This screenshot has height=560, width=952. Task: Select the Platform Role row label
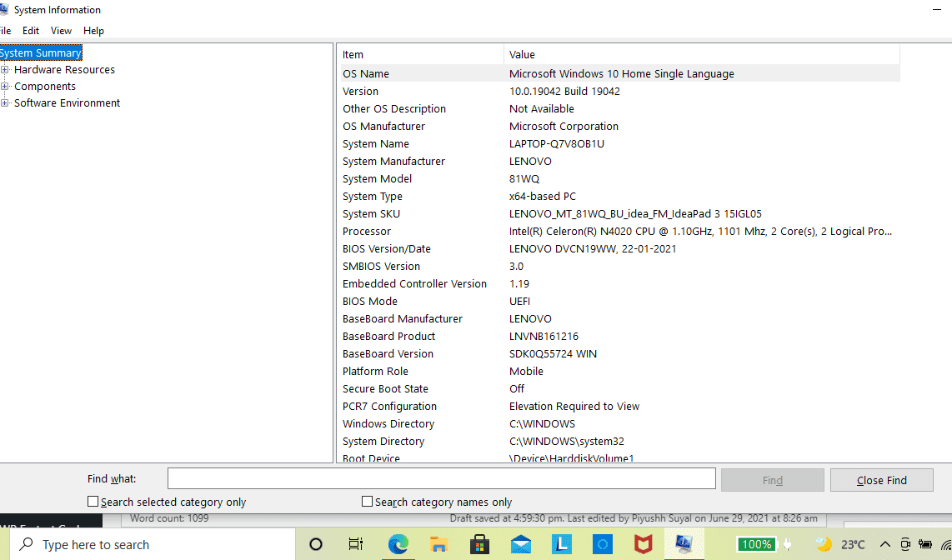(374, 372)
